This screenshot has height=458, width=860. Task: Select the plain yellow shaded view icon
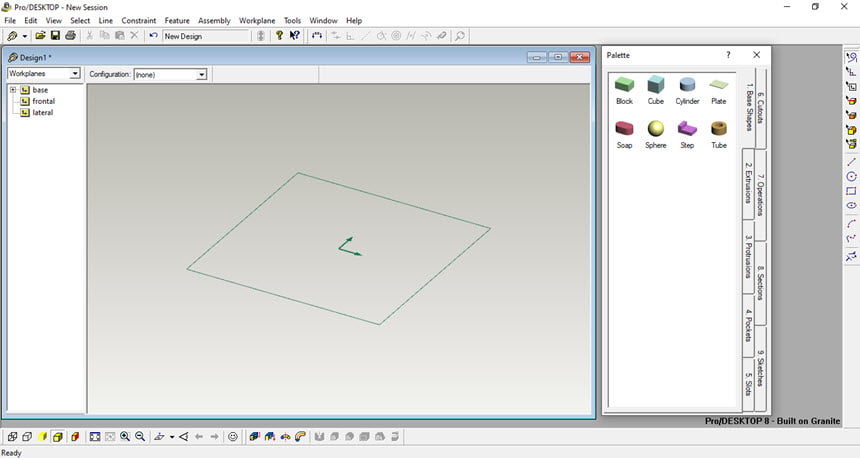(42, 437)
